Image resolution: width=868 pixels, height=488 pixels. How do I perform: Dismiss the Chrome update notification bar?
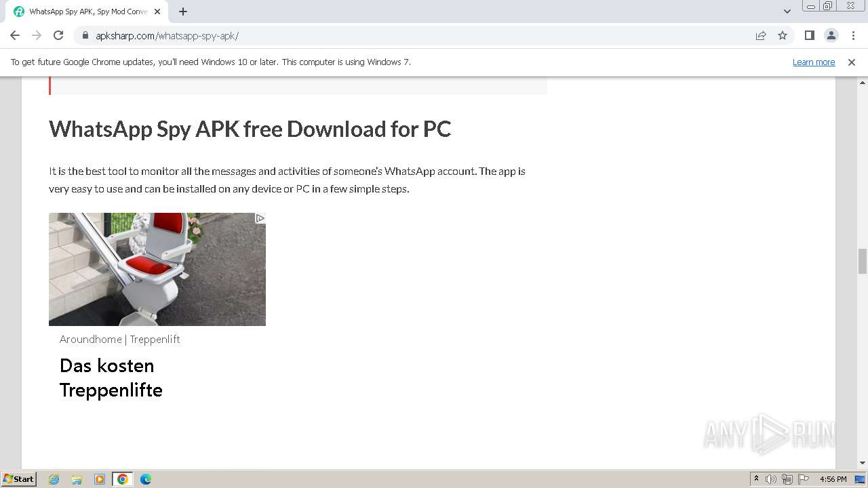(x=852, y=62)
